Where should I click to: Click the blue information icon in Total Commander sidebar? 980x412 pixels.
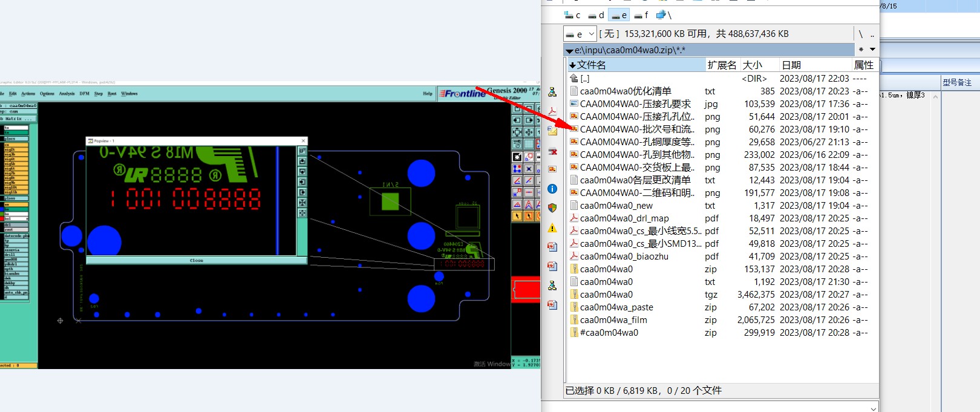[x=552, y=189]
